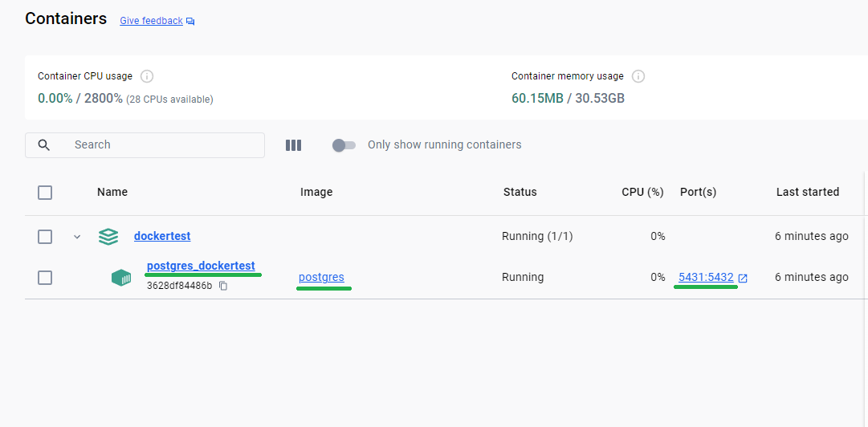Click the dockertest compose stack icon
Screen dimensions: 868x427
point(108,237)
